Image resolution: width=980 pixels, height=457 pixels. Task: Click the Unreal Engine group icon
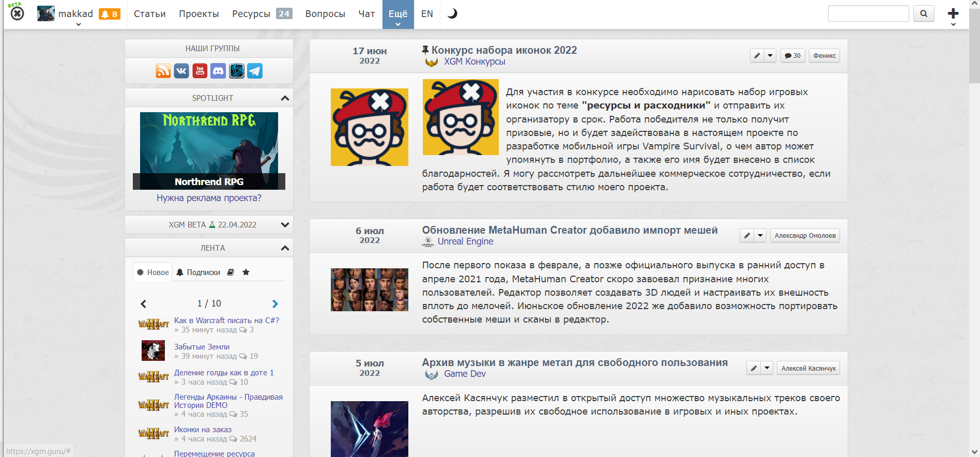[x=428, y=242]
